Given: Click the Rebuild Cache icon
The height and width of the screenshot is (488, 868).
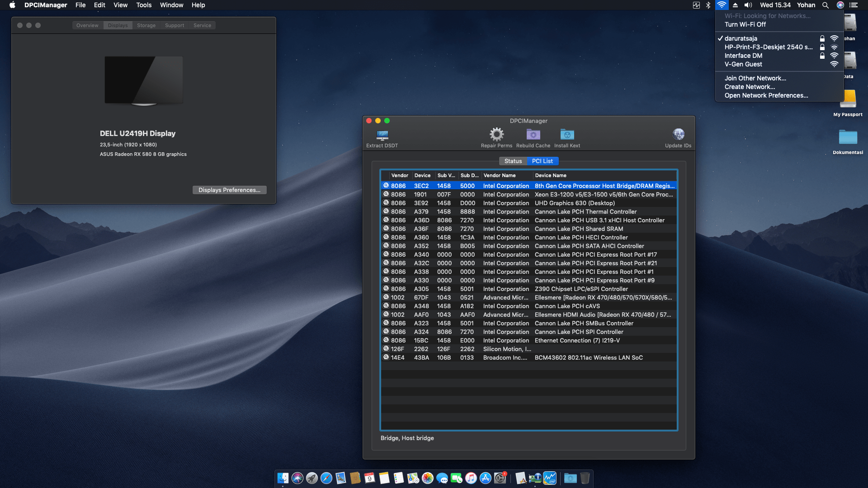Looking at the screenshot, I should (533, 135).
